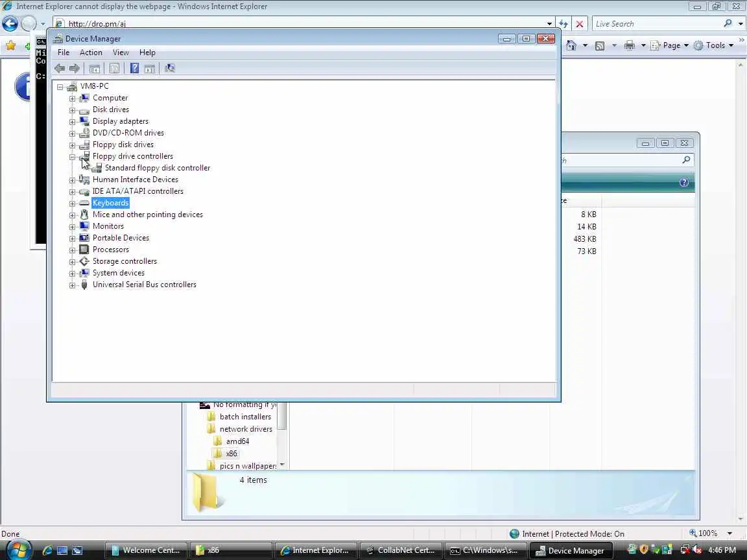
Task: Select the System devices category
Action: [118, 273]
